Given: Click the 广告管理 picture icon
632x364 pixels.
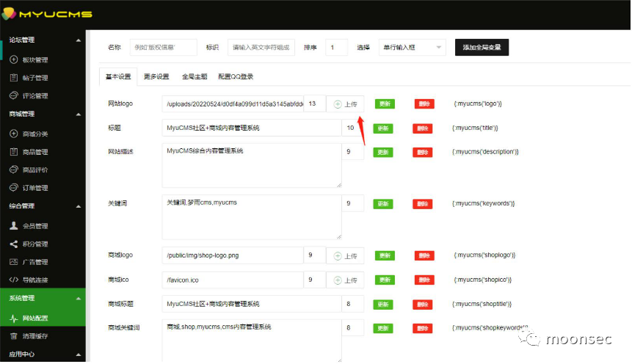Looking at the screenshot, I should [x=14, y=262].
